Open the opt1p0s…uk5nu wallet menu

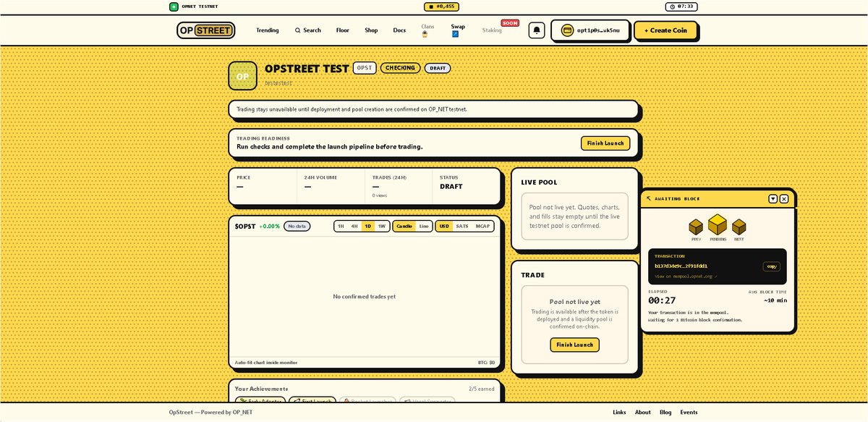590,30
